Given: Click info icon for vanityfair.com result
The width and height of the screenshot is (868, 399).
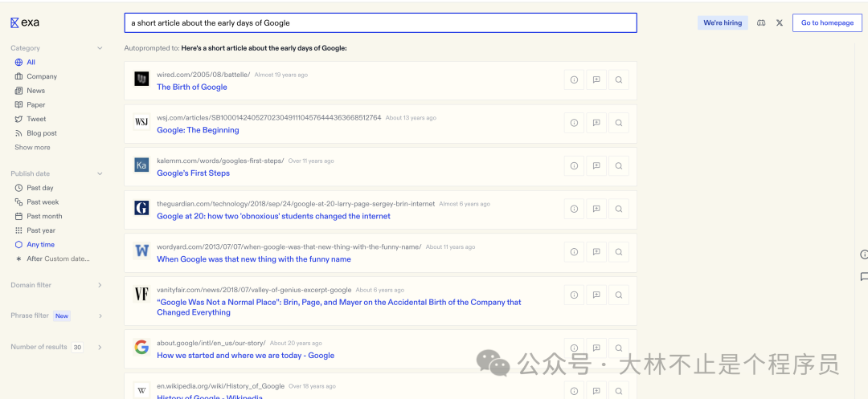Looking at the screenshot, I should [574, 295].
